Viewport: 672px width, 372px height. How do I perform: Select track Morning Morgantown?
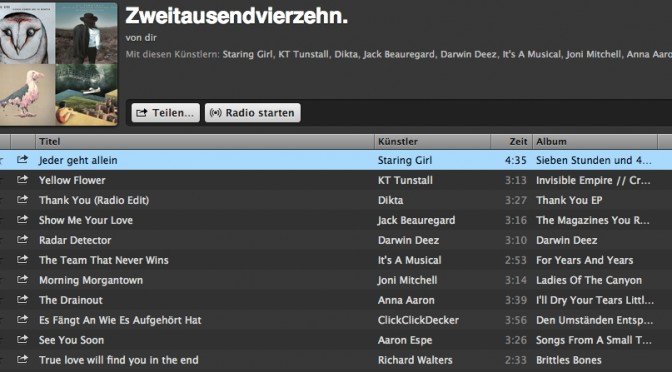tap(91, 280)
